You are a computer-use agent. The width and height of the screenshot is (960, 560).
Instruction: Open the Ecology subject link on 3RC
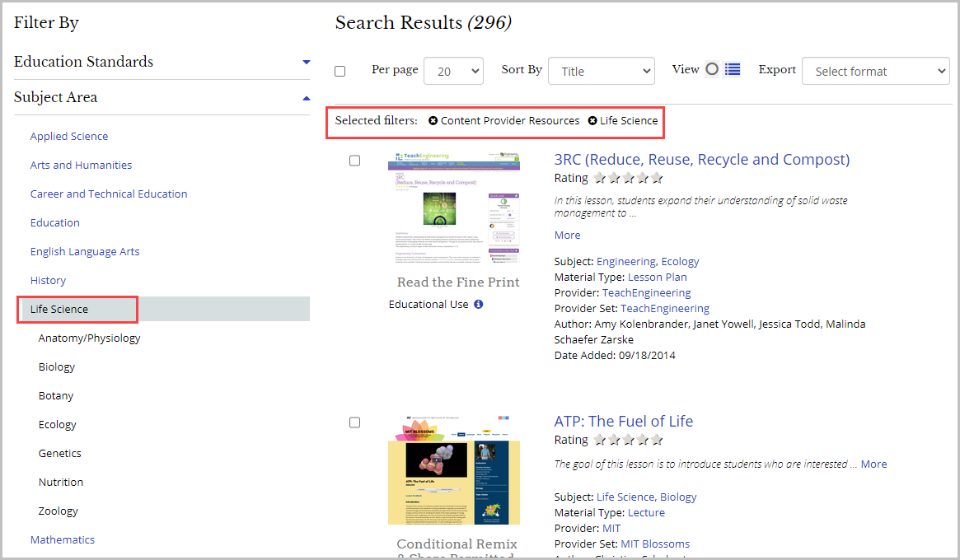(680, 261)
